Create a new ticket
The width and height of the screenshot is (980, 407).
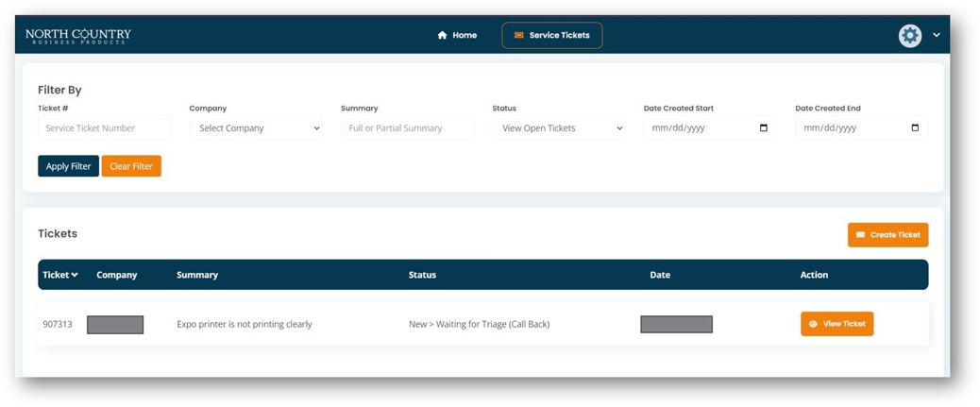tap(888, 235)
